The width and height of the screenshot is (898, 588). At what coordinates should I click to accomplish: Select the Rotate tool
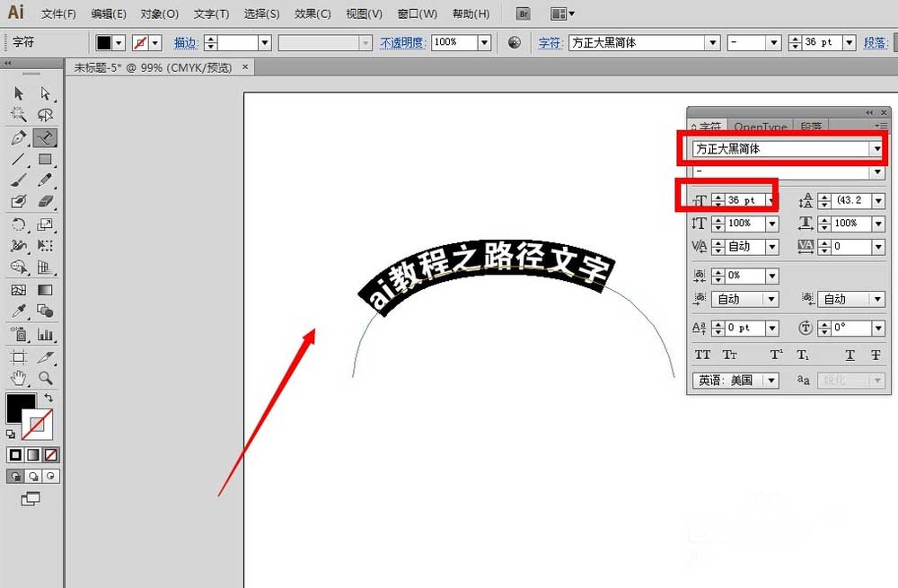[x=18, y=224]
